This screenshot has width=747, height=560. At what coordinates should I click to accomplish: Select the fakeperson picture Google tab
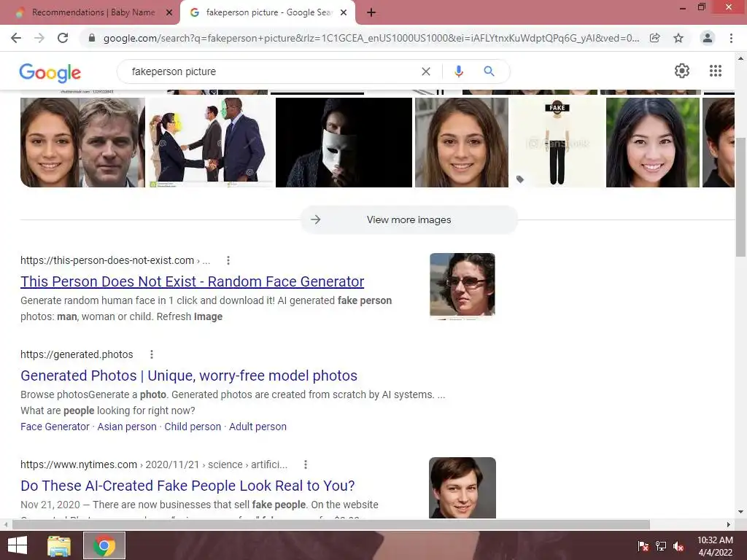(x=268, y=12)
